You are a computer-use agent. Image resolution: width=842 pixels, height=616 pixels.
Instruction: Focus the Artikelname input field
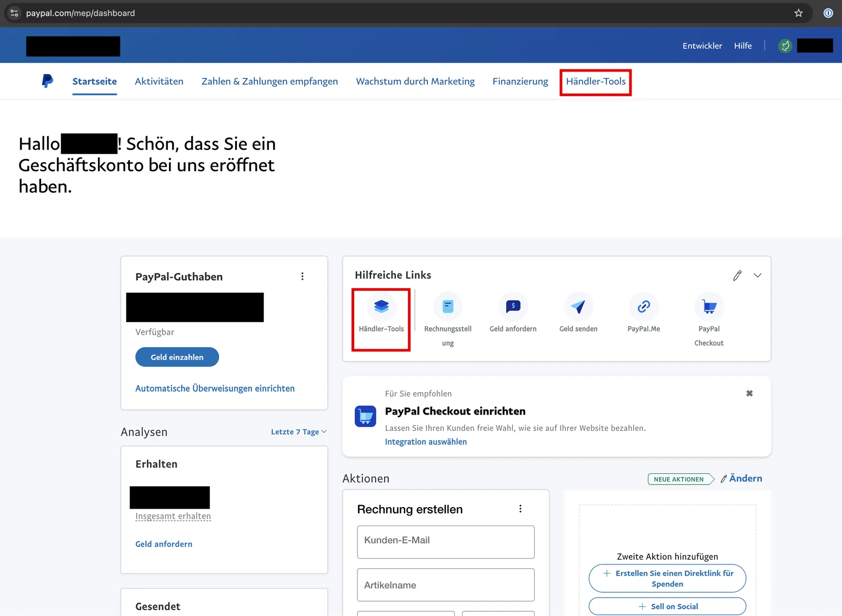(x=446, y=585)
